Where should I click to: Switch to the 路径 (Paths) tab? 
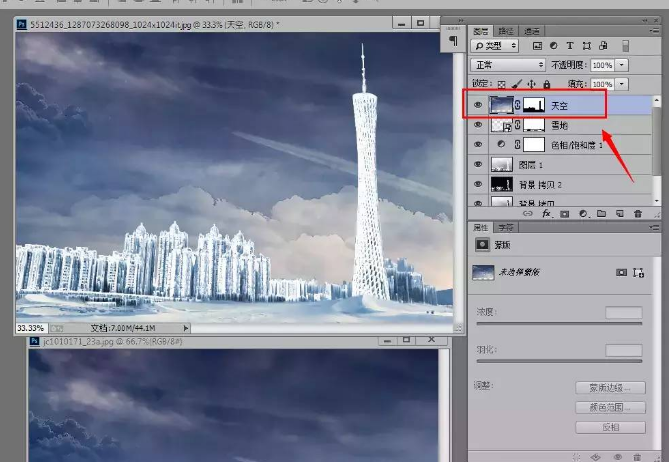(x=506, y=31)
